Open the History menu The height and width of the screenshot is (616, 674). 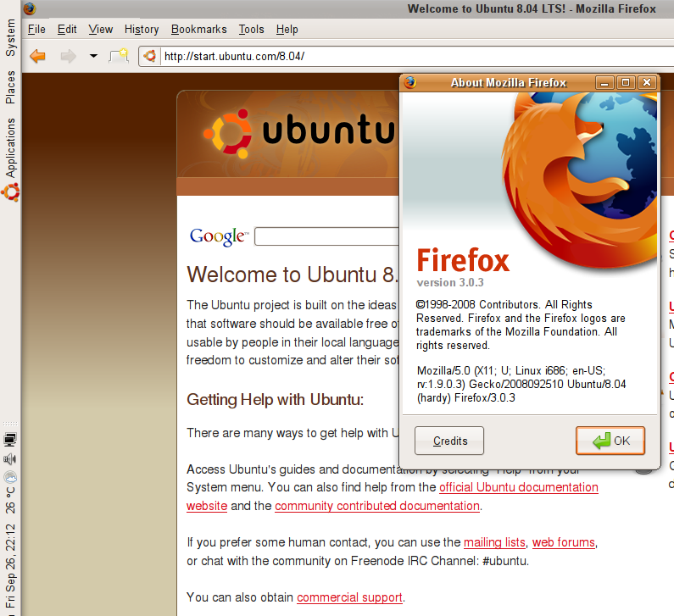tap(142, 29)
